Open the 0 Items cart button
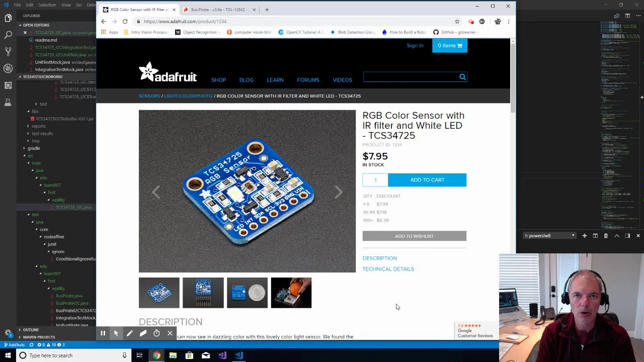The width and height of the screenshot is (644, 362). point(449,46)
